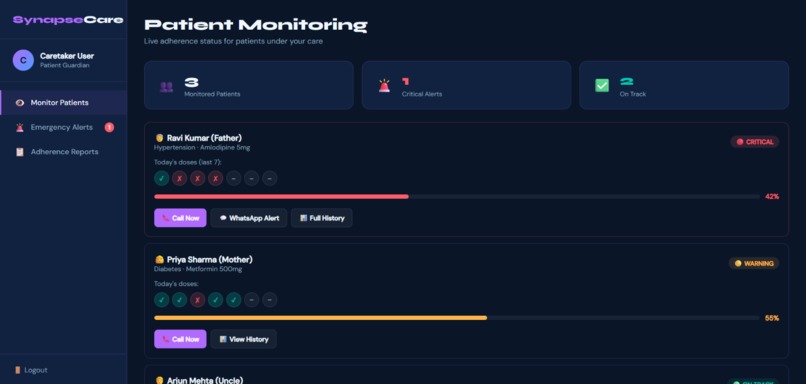The width and height of the screenshot is (806, 384).
Task: Click the Patient Monitoring heading
Action: coord(256,25)
